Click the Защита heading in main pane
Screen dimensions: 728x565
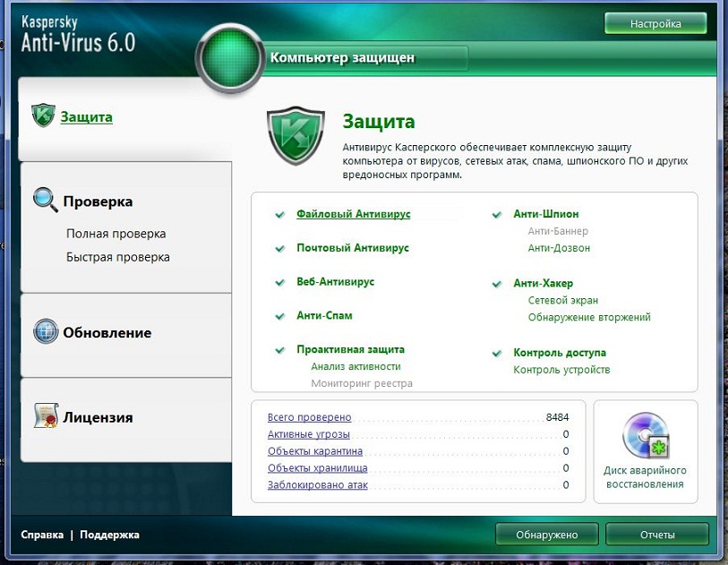pyautogui.click(x=379, y=122)
